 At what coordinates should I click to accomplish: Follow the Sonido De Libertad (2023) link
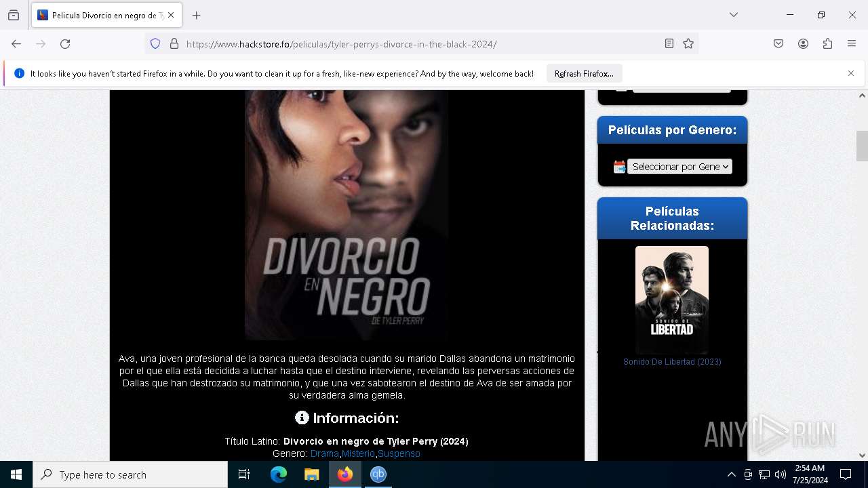pos(672,362)
